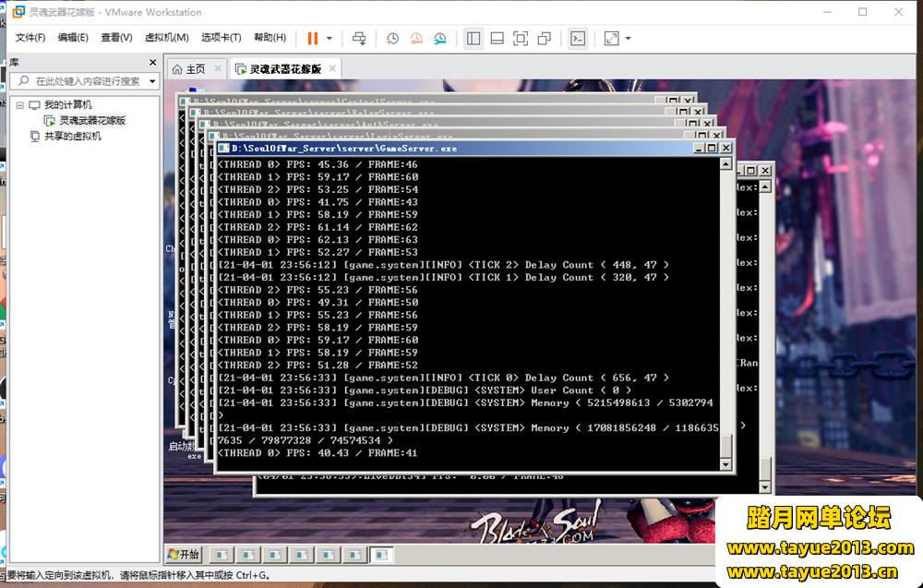Click the VMware Workstation title bar app icon
Viewport: 923px width, 588px height.
(x=18, y=12)
